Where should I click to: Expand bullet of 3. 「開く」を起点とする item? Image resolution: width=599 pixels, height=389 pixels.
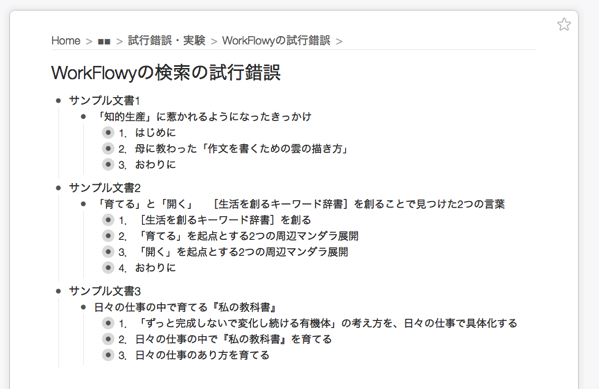108,252
